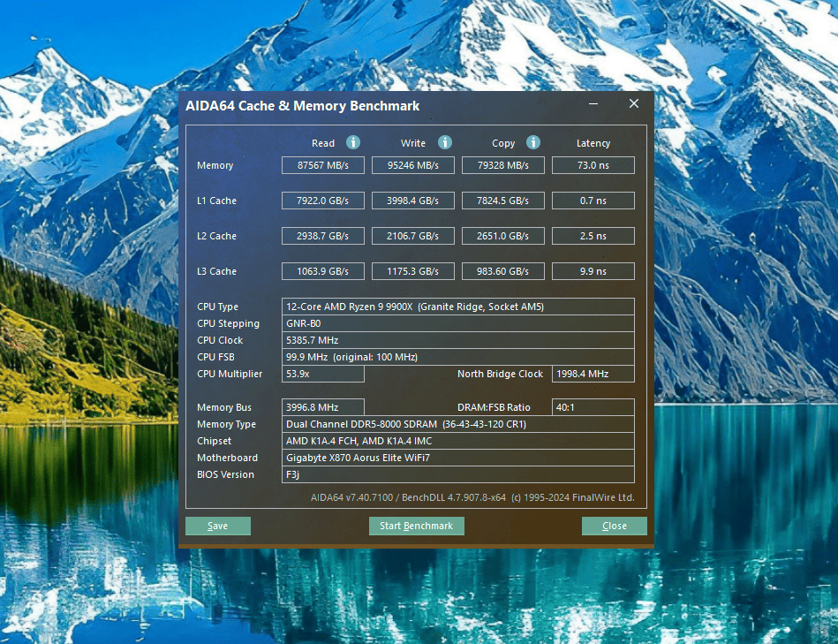This screenshot has width=838, height=644.
Task: Click the L2 Cache row label
Action: tap(216, 236)
